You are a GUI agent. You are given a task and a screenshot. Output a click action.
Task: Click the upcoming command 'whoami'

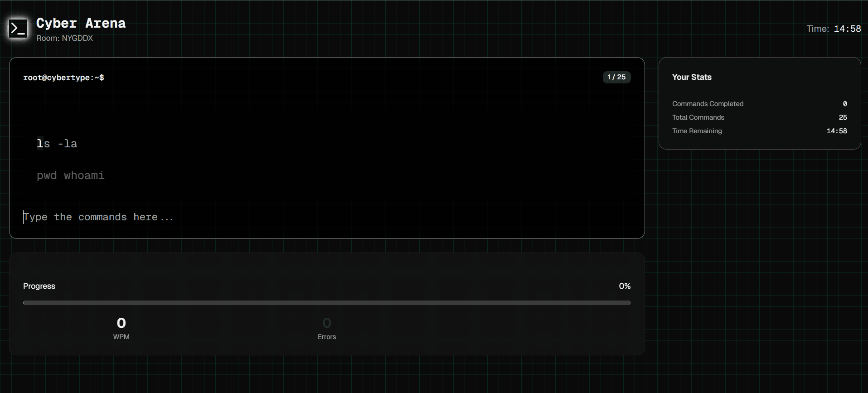pyautogui.click(x=84, y=175)
